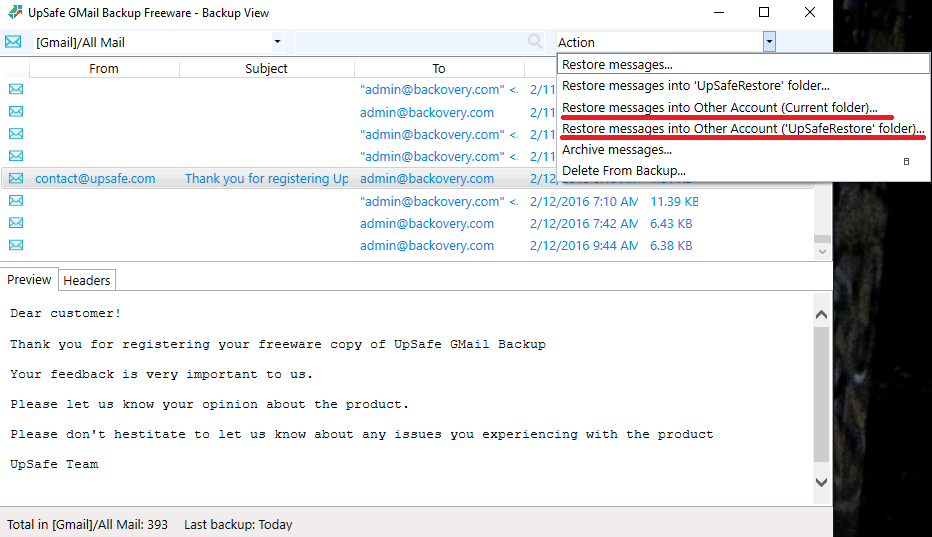
Task: Click the search magnifier icon
Action: 535,41
